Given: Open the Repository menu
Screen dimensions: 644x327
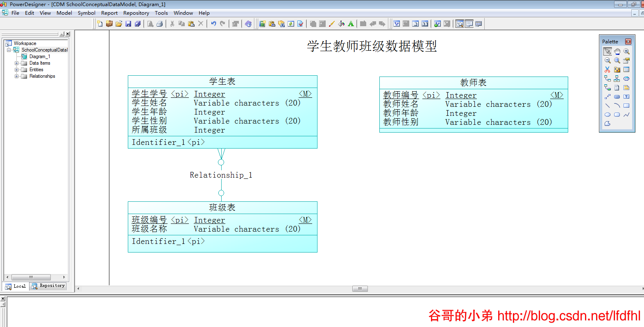Looking at the screenshot, I should (136, 13).
